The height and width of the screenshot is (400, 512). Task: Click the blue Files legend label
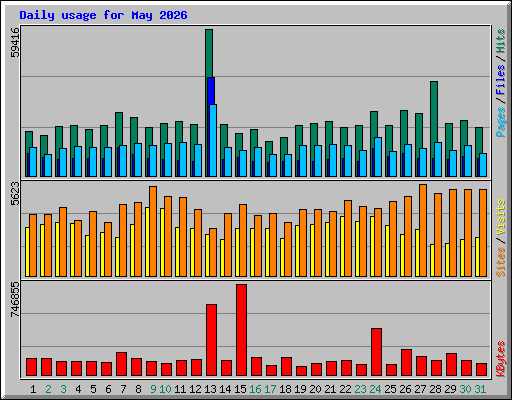[501, 79]
